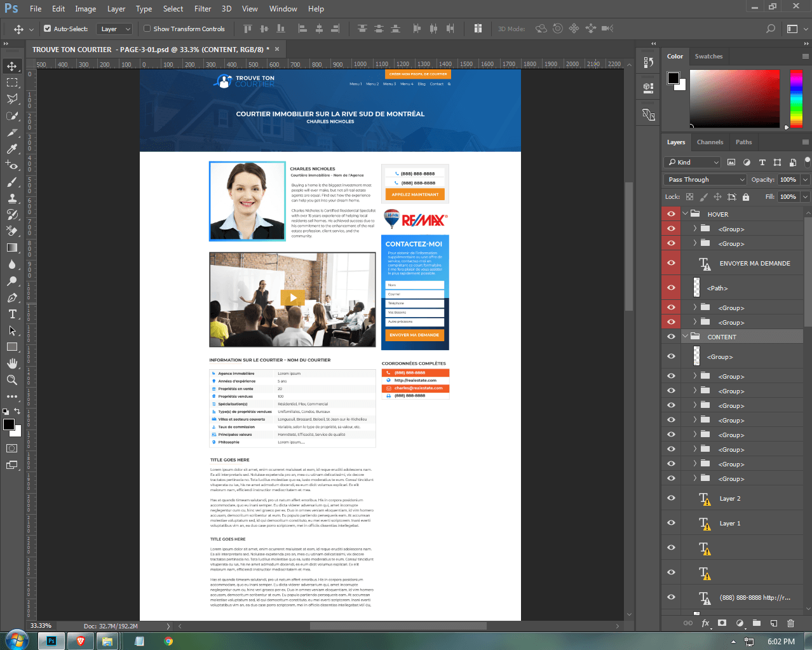The width and height of the screenshot is (812, 650).
Task: Toggle the Auto-Select checkbox
Action: pyautogui.click(x=47, y=29)
